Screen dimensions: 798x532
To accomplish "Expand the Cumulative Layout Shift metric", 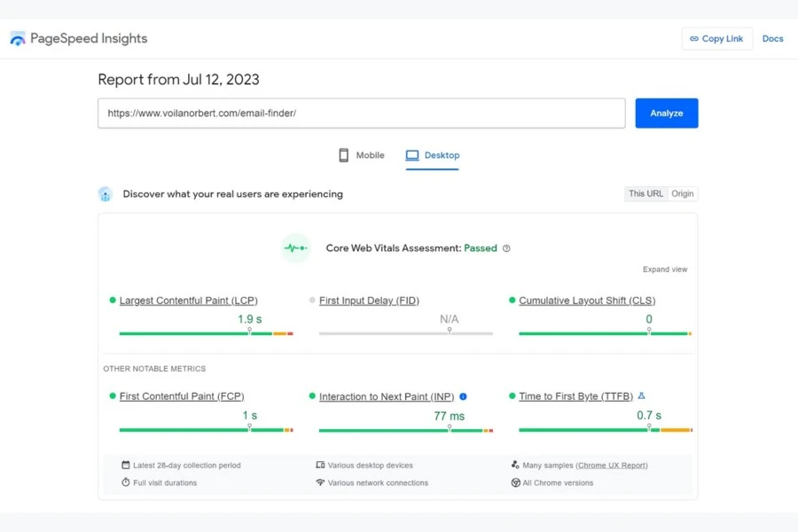I will coord(584,301).
